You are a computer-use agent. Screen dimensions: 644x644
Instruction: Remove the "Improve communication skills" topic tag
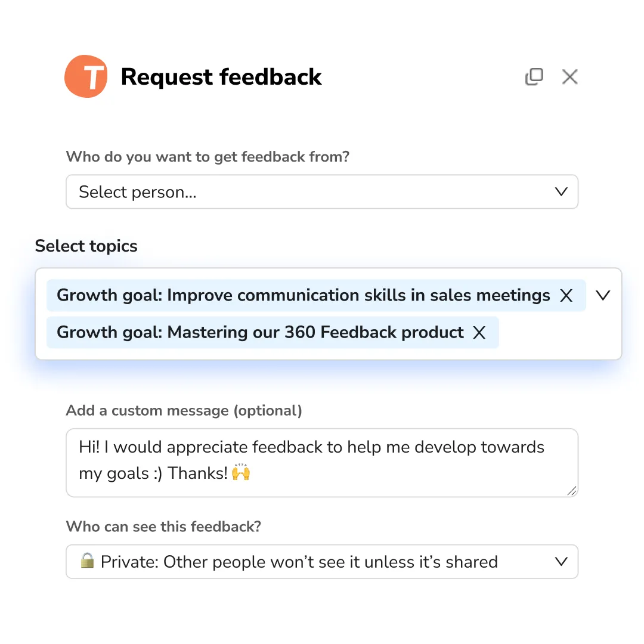click(x=566, y=296)
